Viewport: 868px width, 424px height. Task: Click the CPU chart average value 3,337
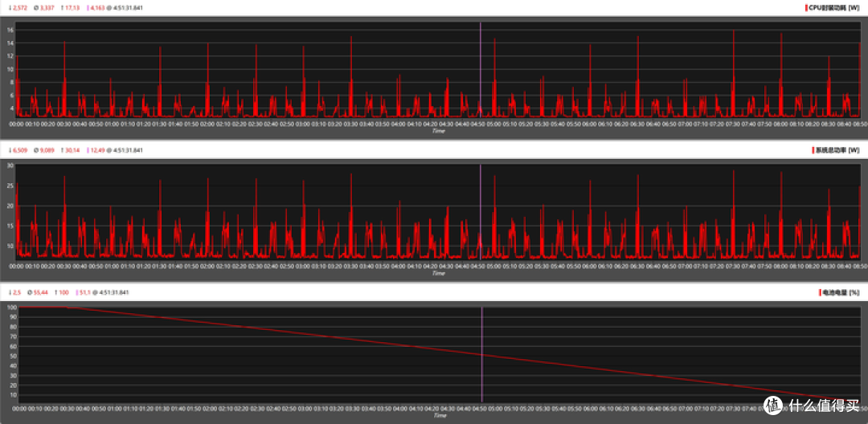coord(46,7)
